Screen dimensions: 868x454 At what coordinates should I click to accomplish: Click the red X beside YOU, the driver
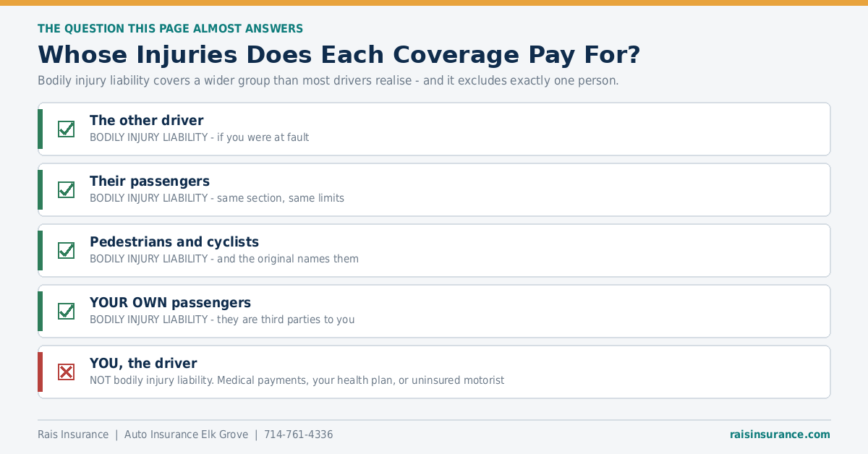[x=66, y=372]
